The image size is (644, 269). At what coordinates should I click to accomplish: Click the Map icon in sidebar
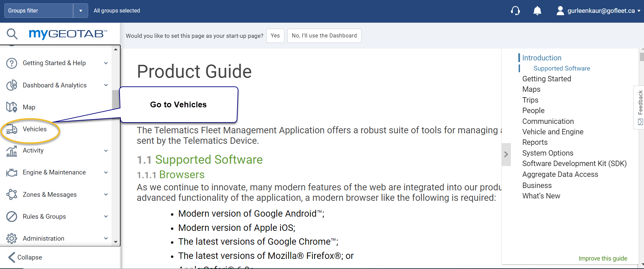(11, 107)
